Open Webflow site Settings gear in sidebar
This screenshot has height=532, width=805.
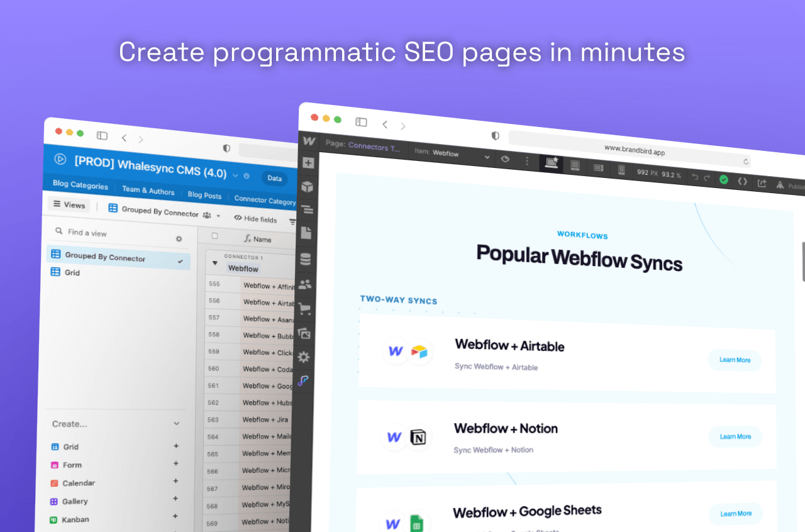(304, 357)
